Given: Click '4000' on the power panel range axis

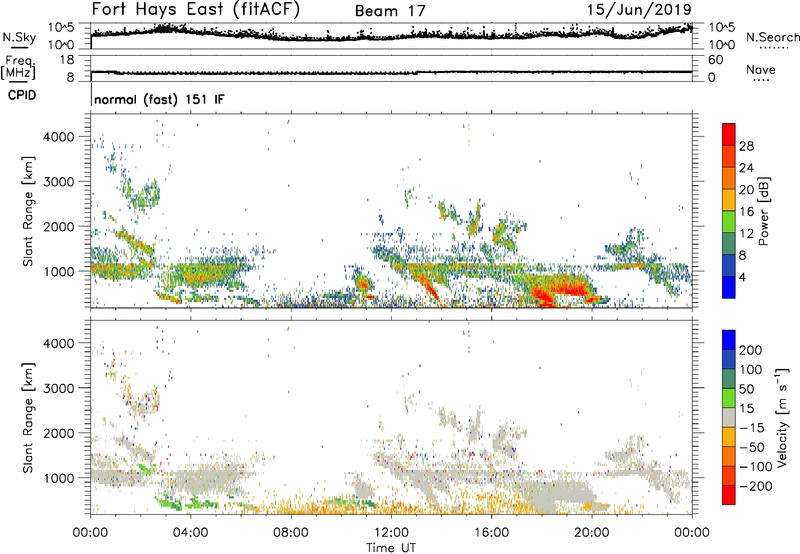Looking at the screenshot, I should [59, 137].
